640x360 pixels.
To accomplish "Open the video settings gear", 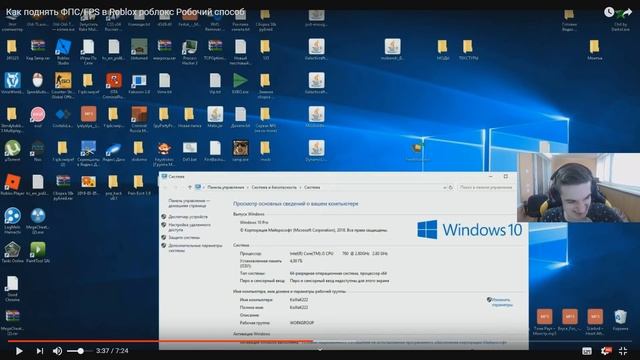I will tap(605, 351).
